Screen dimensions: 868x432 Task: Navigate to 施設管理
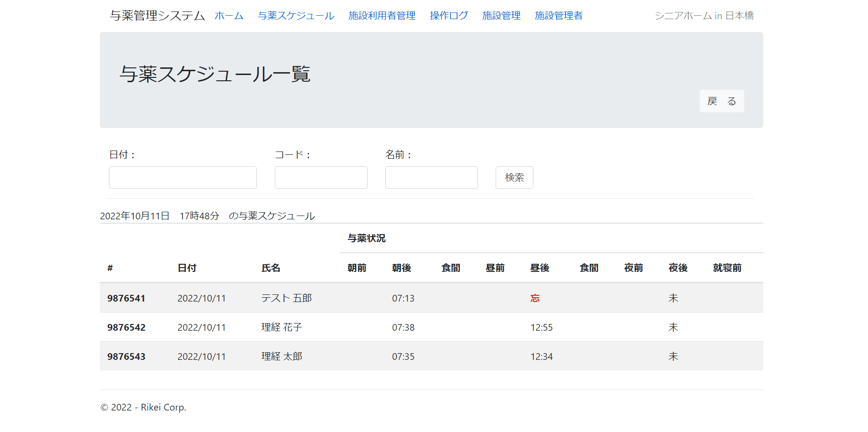(x=501, y=16)
